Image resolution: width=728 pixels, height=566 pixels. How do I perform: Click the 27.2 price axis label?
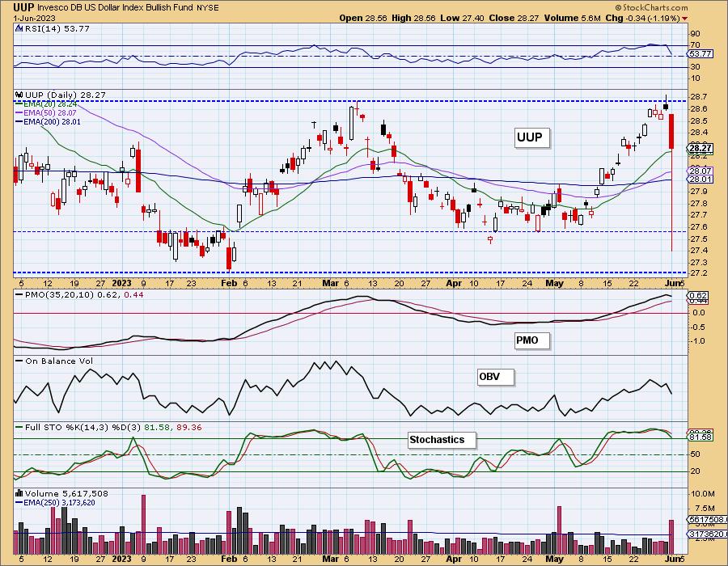coord(700,272)
